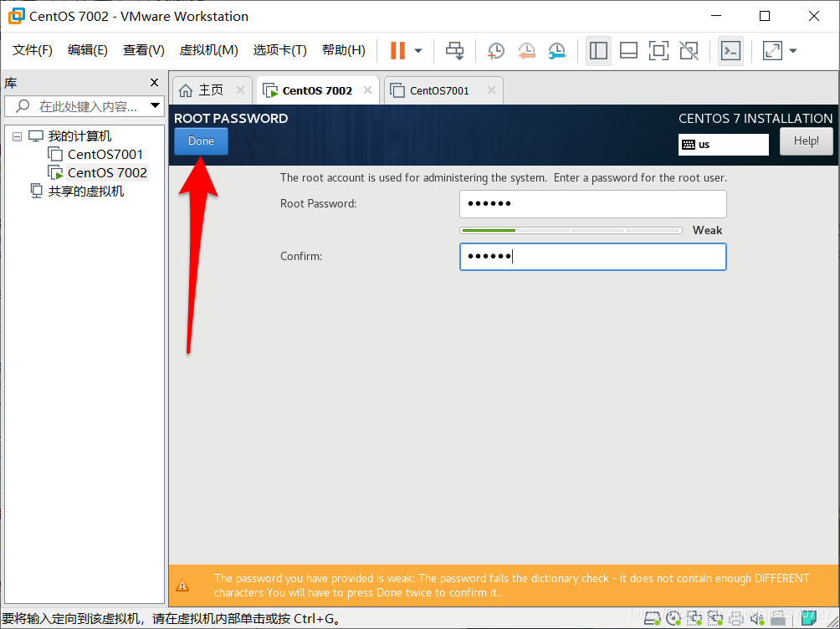Click the us keyboard layout indicator
This screenshot has height=629, width=840.
(723, 145)
